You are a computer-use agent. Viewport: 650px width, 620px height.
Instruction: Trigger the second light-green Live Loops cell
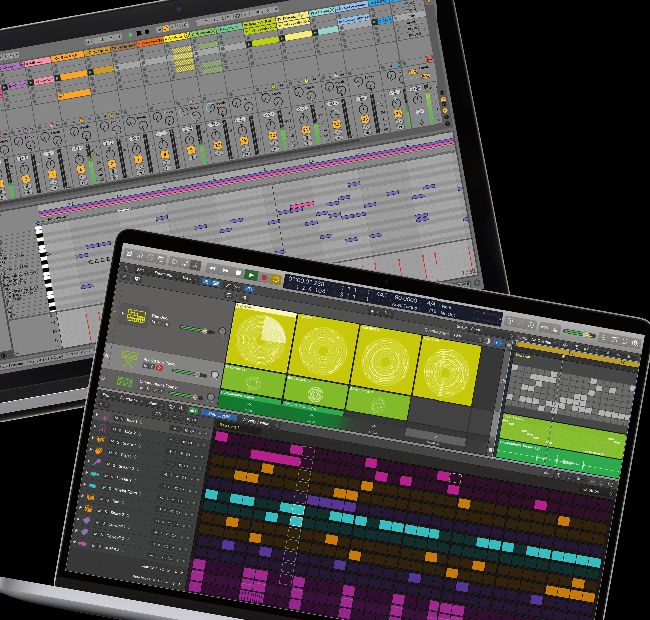coord(315,392)
